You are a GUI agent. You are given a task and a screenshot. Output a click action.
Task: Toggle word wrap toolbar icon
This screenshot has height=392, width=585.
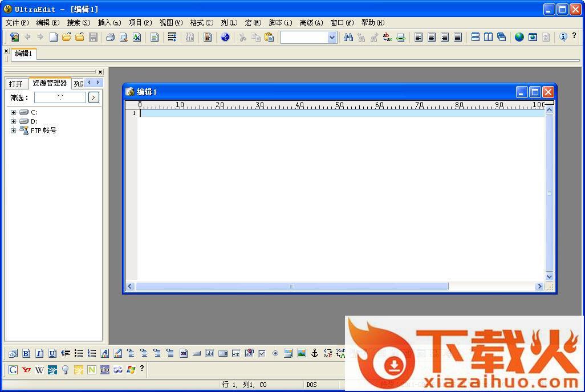coord(172,37)
